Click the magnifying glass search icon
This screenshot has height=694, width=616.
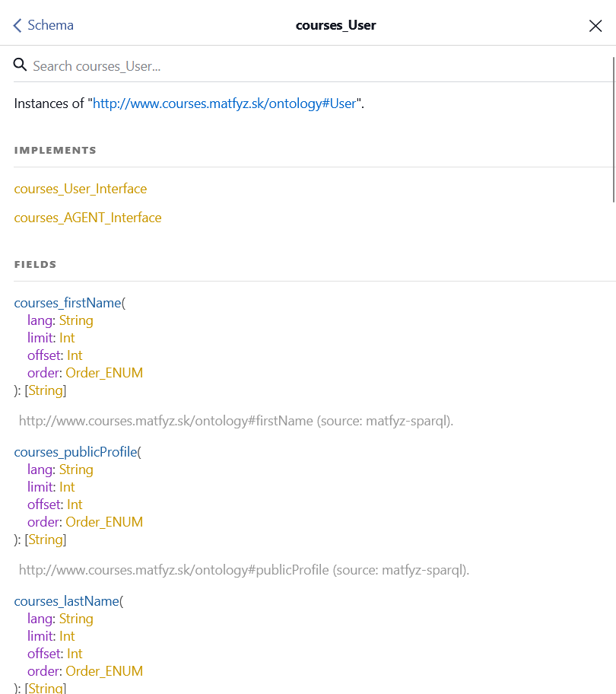coord(21,65)
